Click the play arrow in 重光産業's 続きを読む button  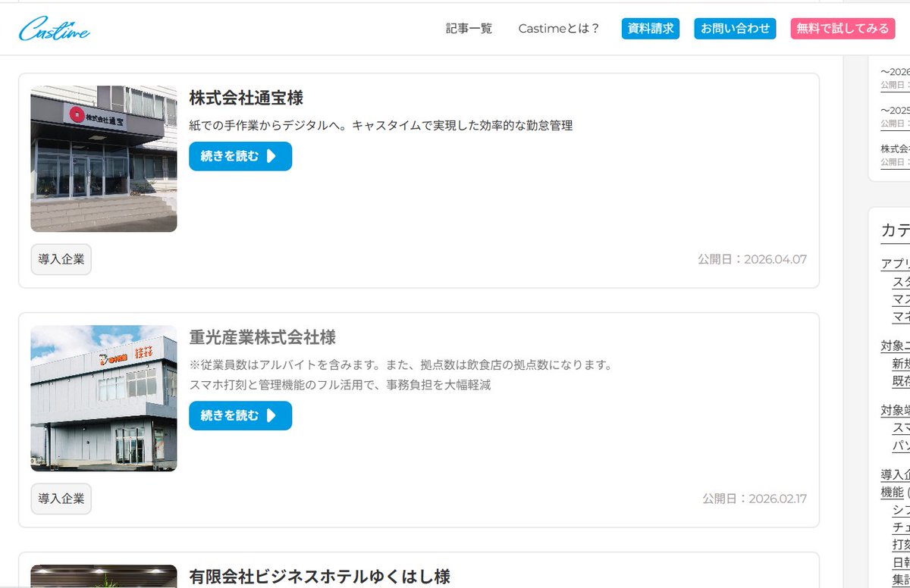[271, 415]
